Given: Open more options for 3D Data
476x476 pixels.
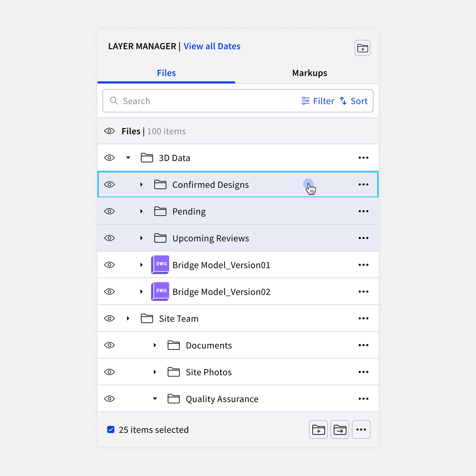Looking at the screenshot, I should click(x=363, y=158).
